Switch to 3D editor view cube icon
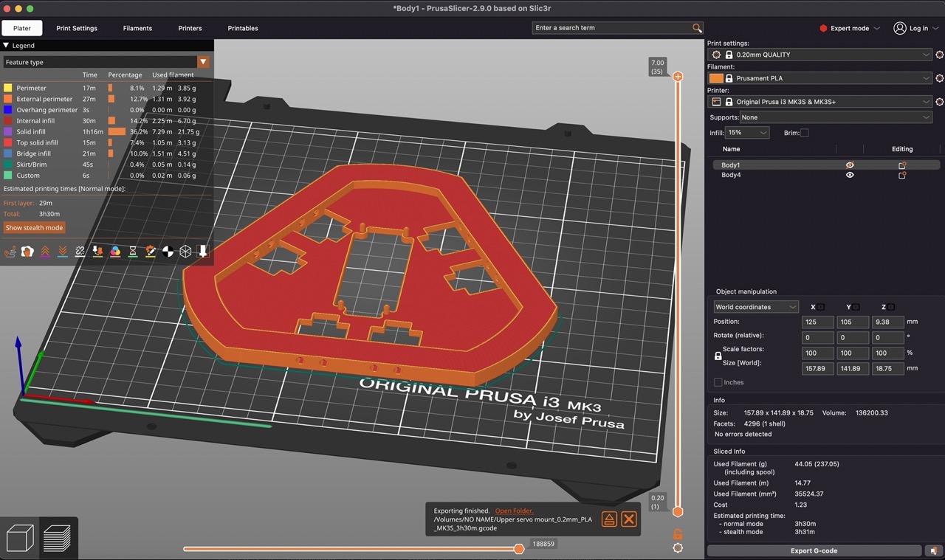This screenshot has height=560, width=945. pyautogui.click(x=20, y=538)
